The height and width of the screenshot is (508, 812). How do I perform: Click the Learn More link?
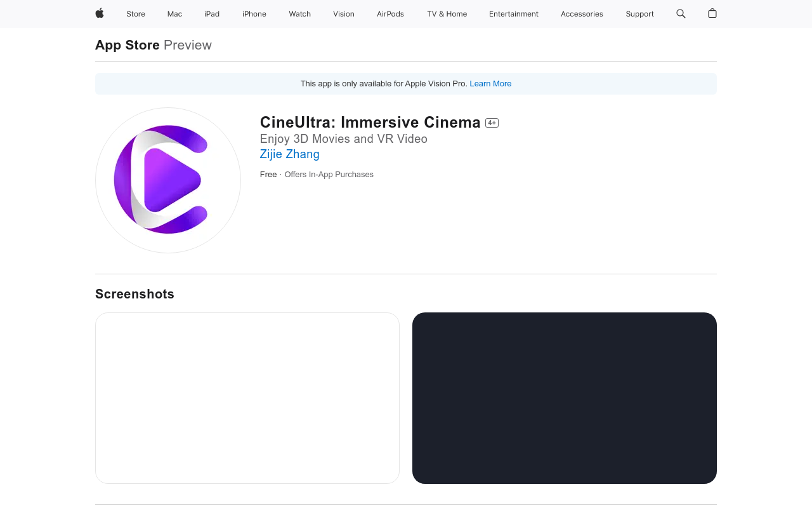point(490,84)
